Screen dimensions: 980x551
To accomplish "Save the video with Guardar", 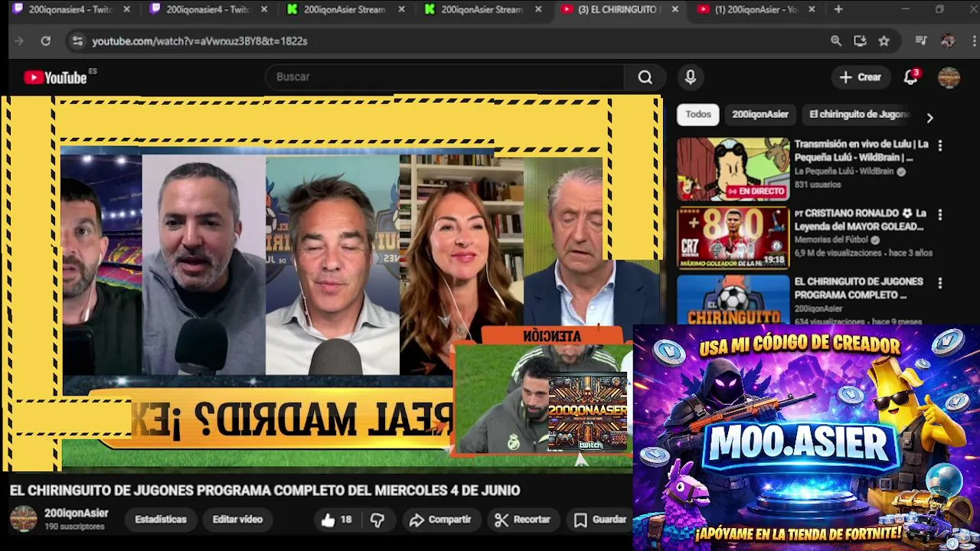I will [x=601, y=520].
